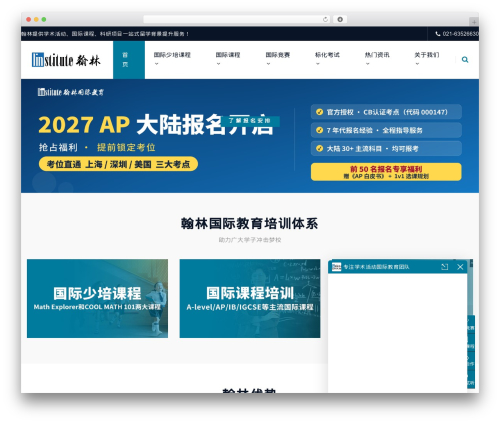Viewport: 500px width, 423px height.
Task: Open the 国际课程 menu
Action: [x=228, y=55]
